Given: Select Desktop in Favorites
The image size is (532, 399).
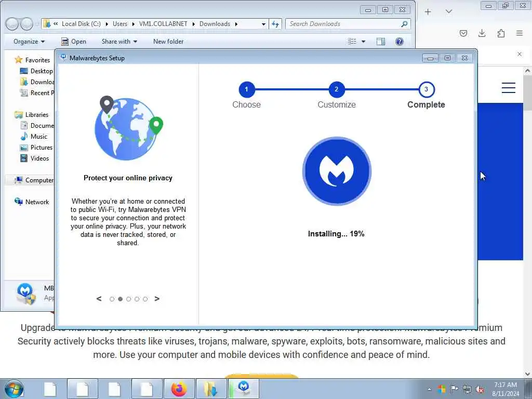Looking at the screenshot, I should coord(37,71).
